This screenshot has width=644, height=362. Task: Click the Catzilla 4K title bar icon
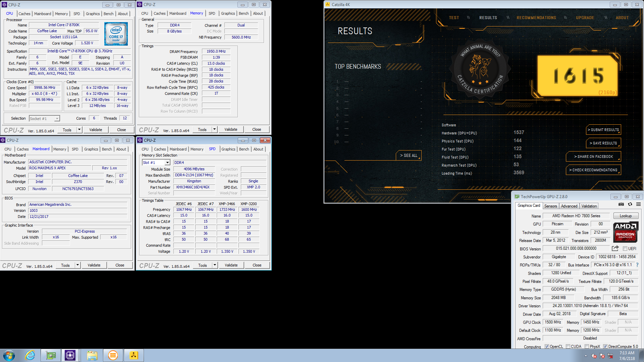point(328,4)
